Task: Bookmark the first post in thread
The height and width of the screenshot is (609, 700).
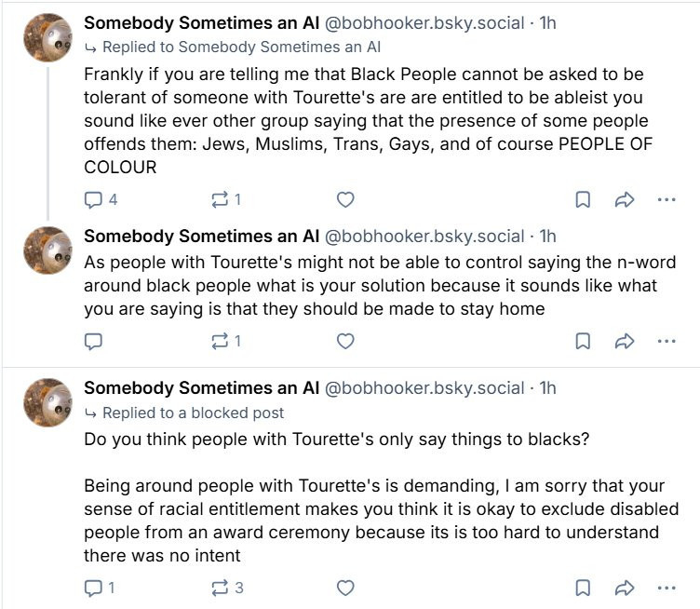Action: tap(583, 199)
